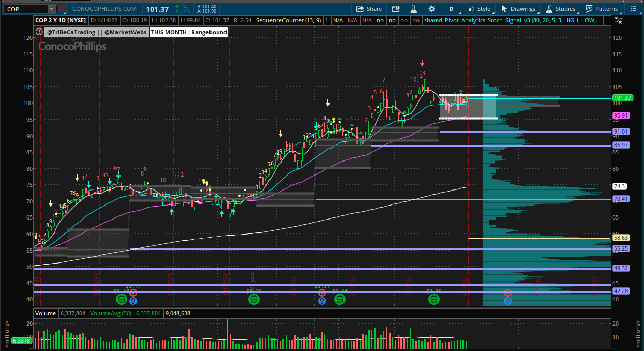The height and width of the screenshot is (351, 644).
Task: Open the list menu icon at toolbar end
Action: (x=634, y=9)
